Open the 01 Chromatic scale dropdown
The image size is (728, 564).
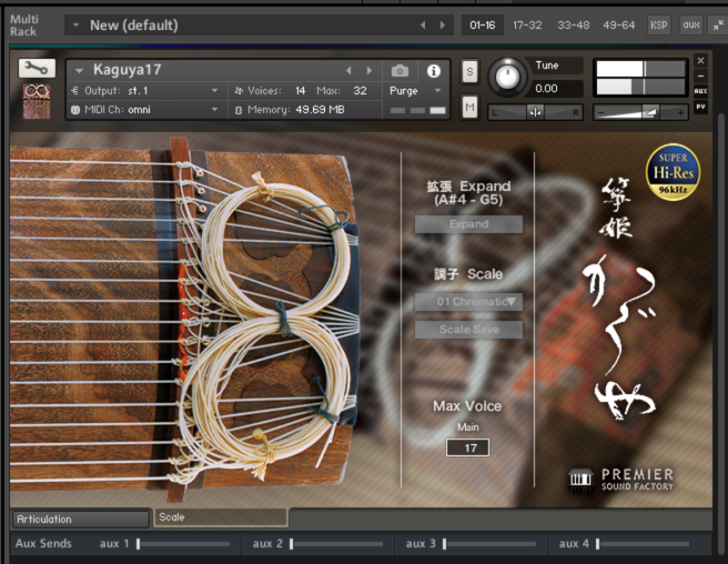coord(469,302)
